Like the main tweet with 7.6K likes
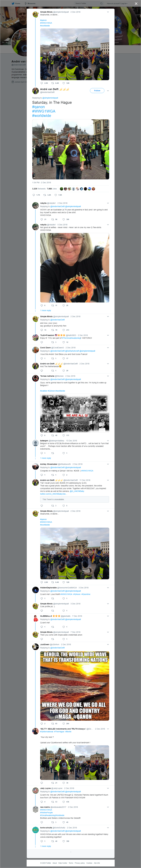The width and height of the screenshot is (141, 868). click(58, 195)
